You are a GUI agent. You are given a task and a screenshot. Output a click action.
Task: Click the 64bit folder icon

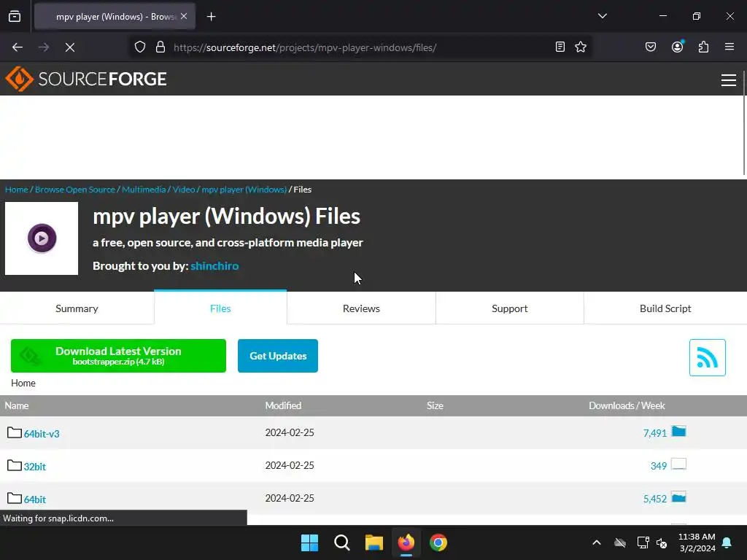pos(15,498)
